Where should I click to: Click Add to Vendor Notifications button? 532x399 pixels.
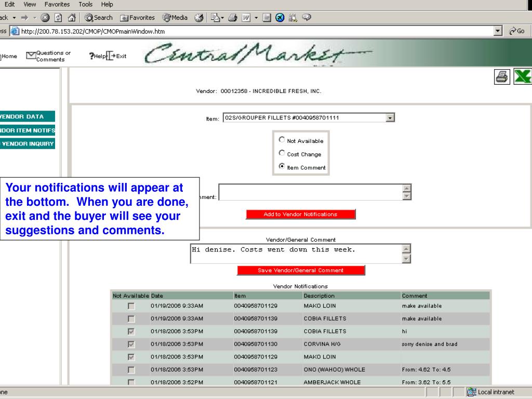301,215
